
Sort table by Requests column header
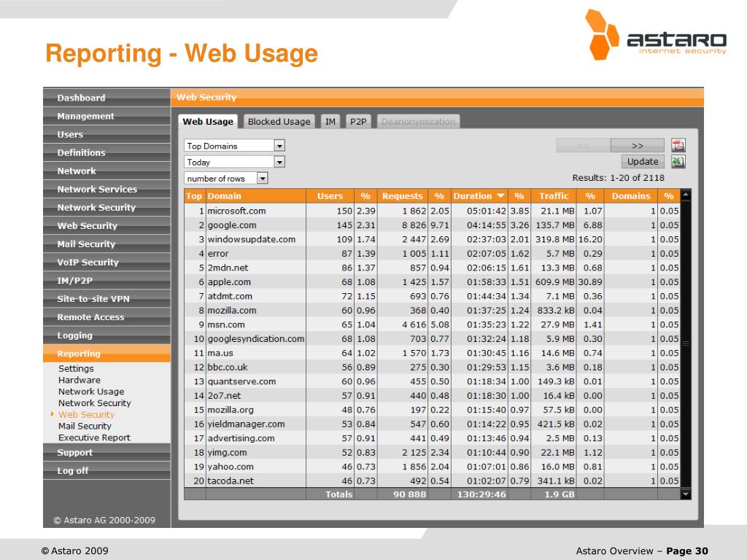(402, 195)
